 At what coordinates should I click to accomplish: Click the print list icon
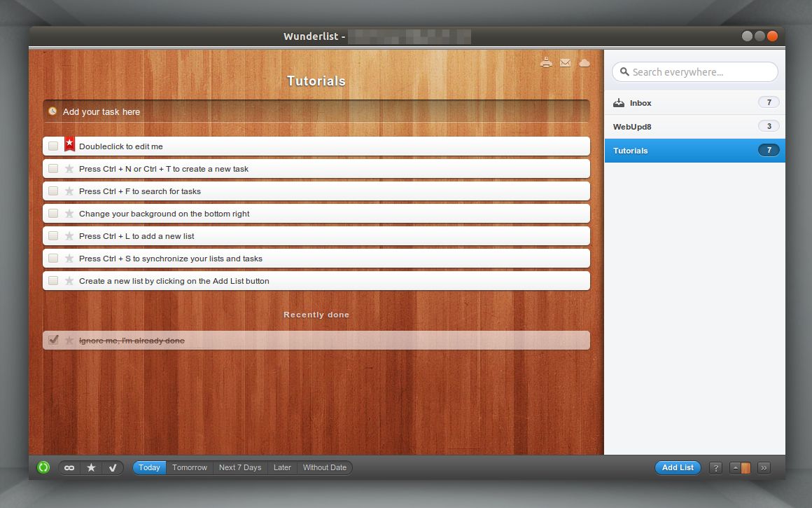pyautogui.click(x=546, y=63)
